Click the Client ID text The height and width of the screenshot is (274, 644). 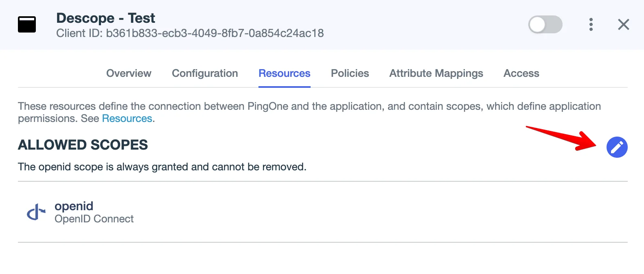(190, 33)
